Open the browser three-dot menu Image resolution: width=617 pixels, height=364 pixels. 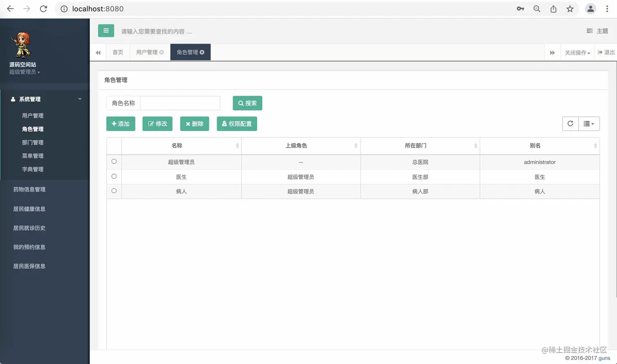pos(607,9)
